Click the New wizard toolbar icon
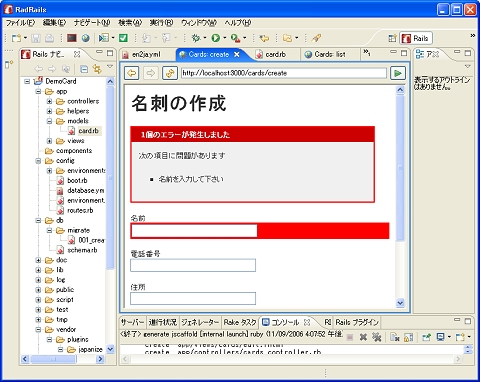 pyautogui.click(x=16, y=38)
